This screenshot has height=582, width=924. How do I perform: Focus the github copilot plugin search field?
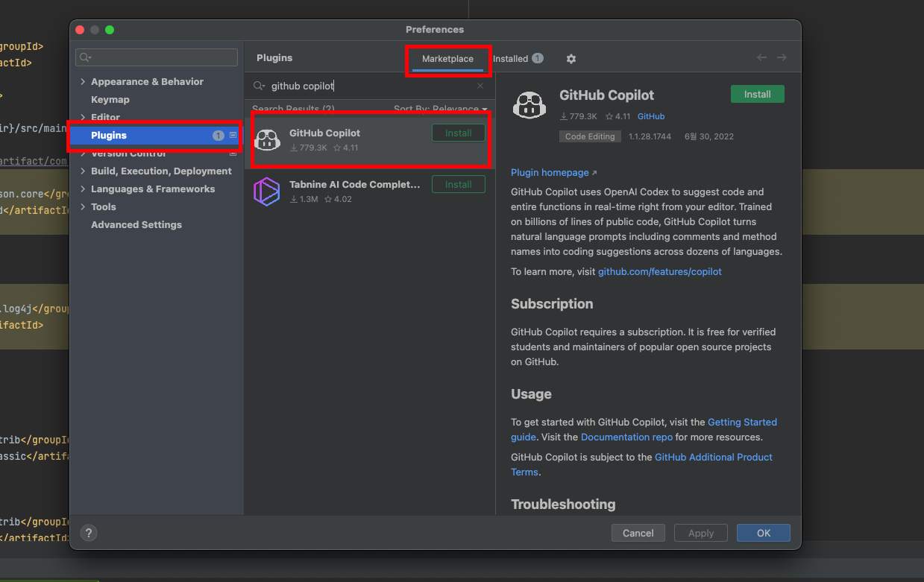(369, 86)
